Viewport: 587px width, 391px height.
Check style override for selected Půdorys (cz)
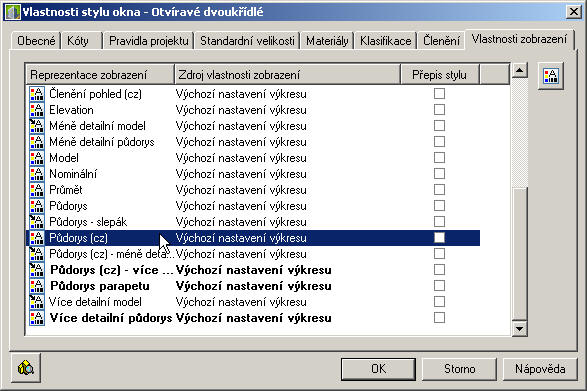pyautogui.click(x=439, y=237)
